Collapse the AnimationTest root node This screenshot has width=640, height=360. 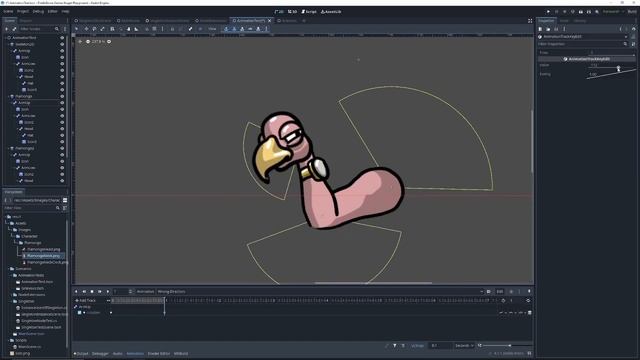5,38
